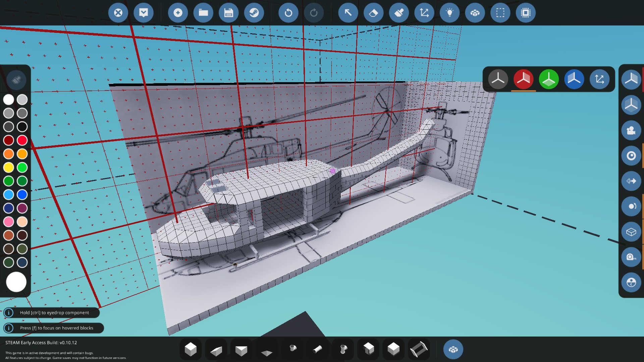Toggle the concentric circle target icon
This screenshot has width=644, height=362.
pos(631,156)
